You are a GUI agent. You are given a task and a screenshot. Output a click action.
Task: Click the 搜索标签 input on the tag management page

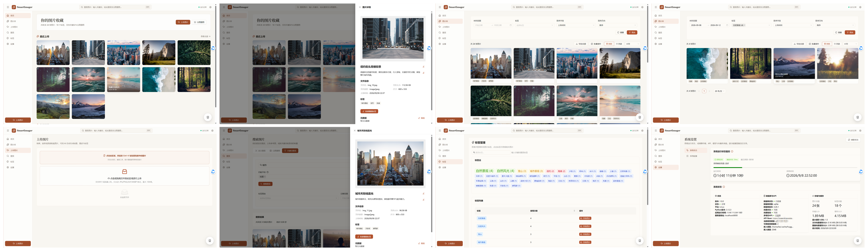(491, 152)
